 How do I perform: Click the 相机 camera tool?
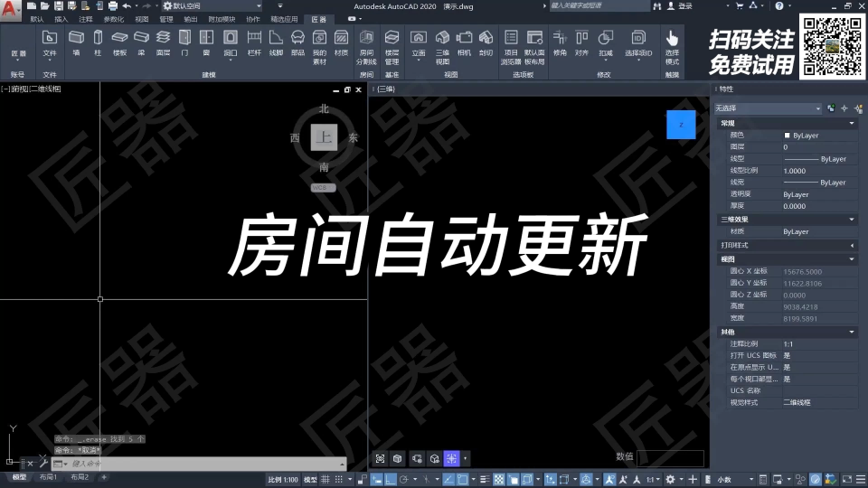point(464,42)
